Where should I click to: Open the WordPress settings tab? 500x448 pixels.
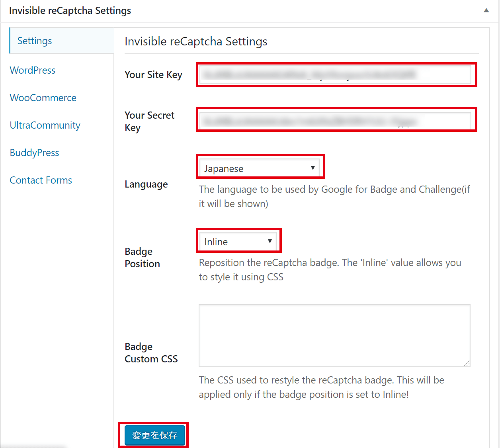(33, 70)
